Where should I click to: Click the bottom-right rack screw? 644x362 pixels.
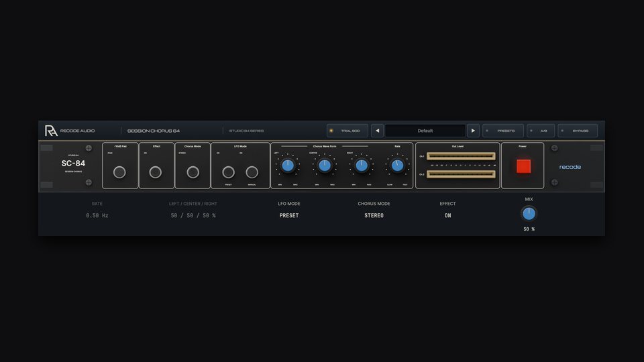555,182
